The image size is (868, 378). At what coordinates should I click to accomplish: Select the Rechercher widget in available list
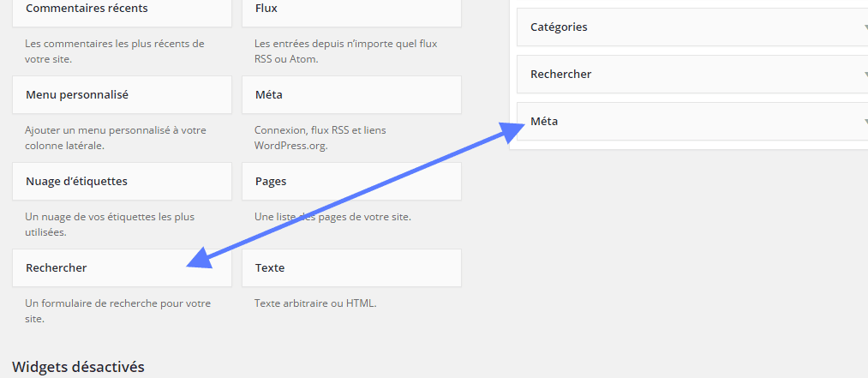[x=122, y=268]
